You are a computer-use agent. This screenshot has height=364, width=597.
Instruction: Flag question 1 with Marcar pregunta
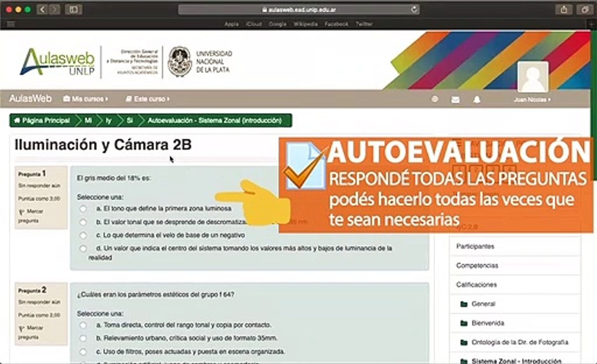[31, 216]
